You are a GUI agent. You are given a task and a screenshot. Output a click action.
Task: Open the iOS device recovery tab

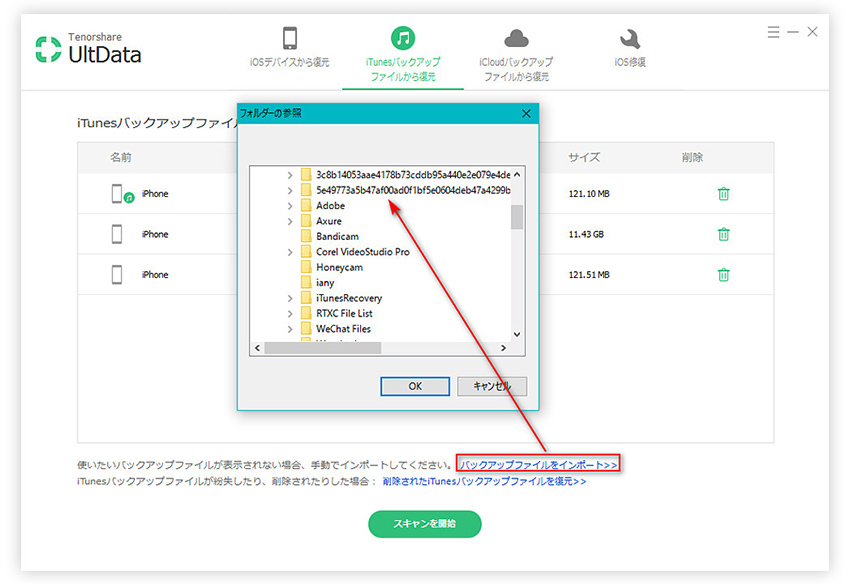tap(289, 47)
